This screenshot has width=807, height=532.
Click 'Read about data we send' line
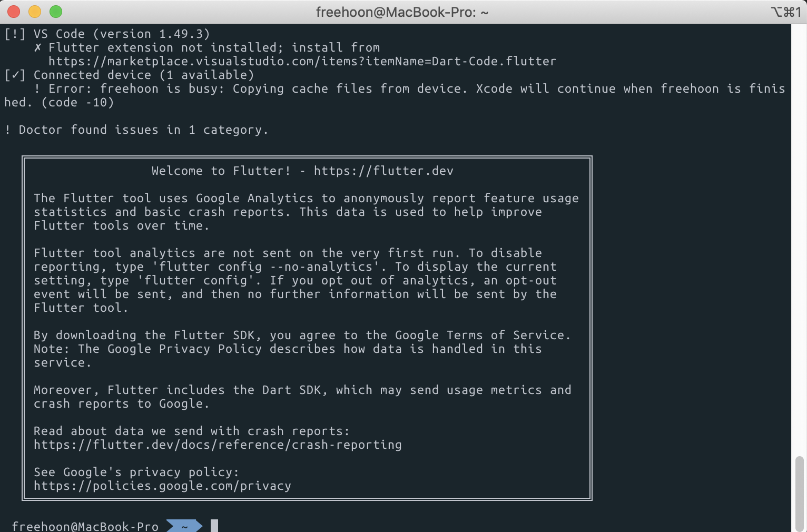coord(192,431)
